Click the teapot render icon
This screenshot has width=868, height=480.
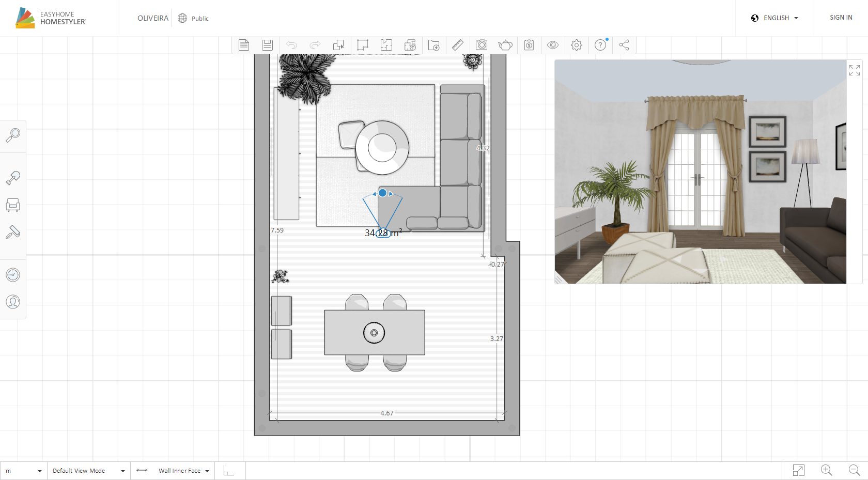(505, 45)
